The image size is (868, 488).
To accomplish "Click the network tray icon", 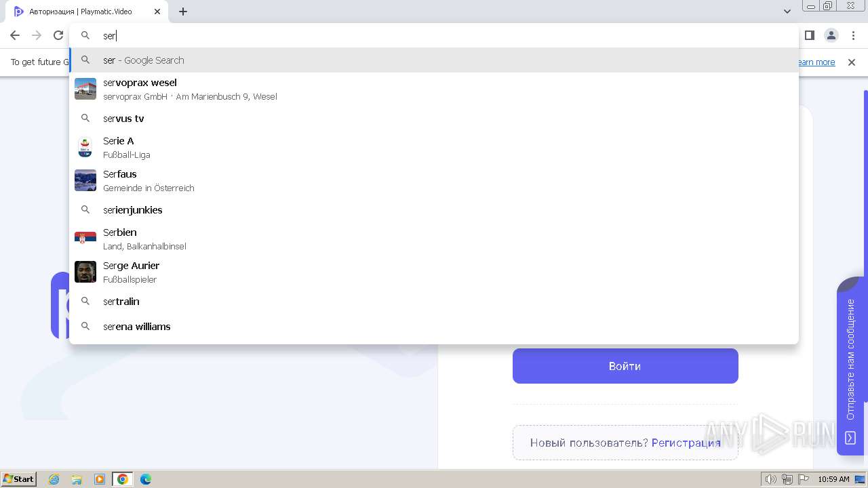I will pyautogui.click(x=787, y=479).
